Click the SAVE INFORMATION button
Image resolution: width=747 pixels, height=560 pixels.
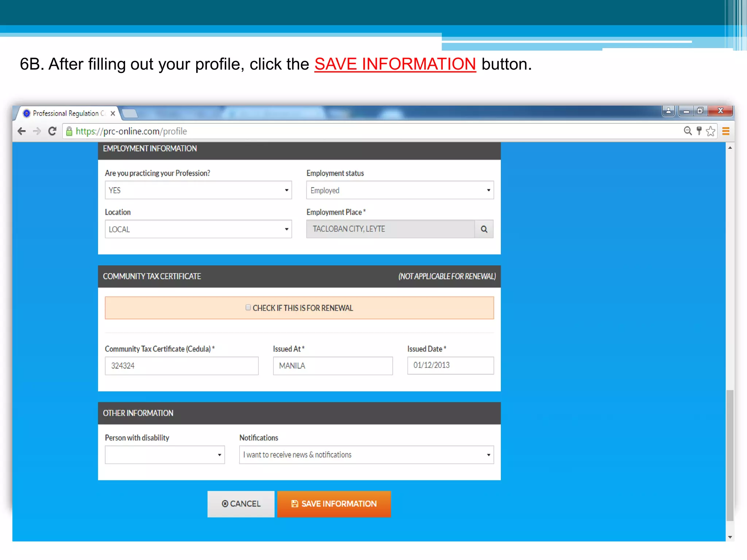[334, 504]
